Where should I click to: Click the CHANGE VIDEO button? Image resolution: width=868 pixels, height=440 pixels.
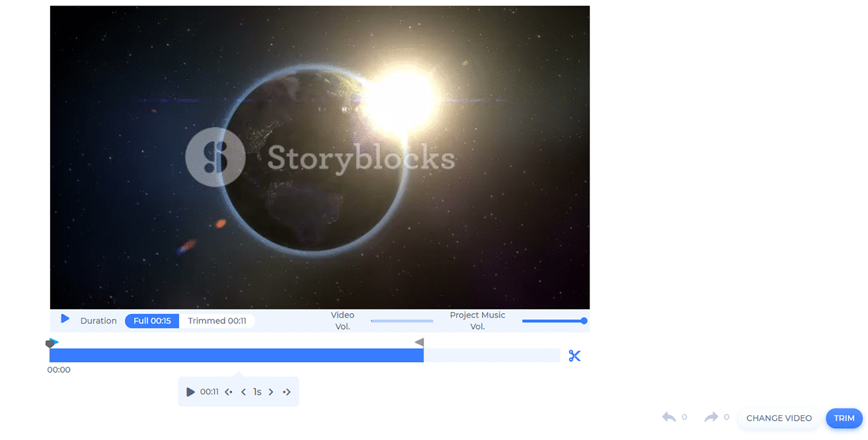(x=779, y=418)
